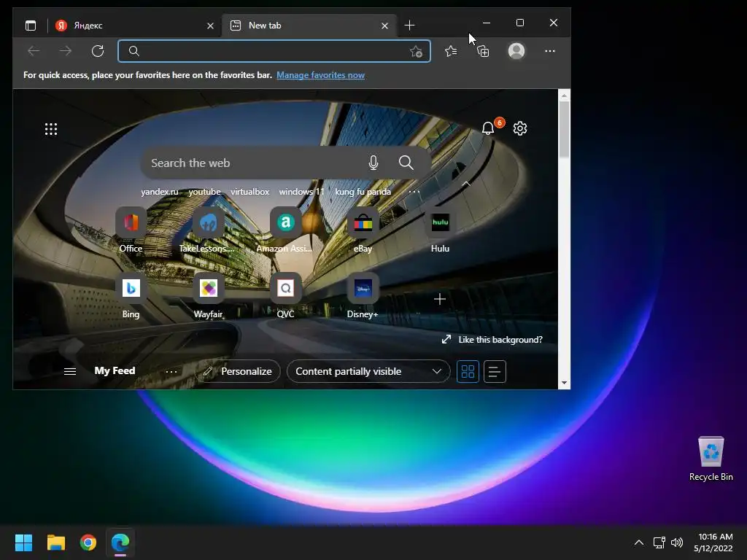Screen dimensions: 747x560
Task: Focus the address bar field
Action: point(274,51)
